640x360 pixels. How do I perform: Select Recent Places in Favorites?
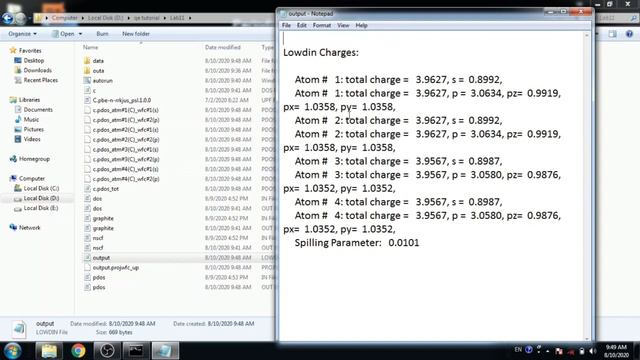[40, 80]
